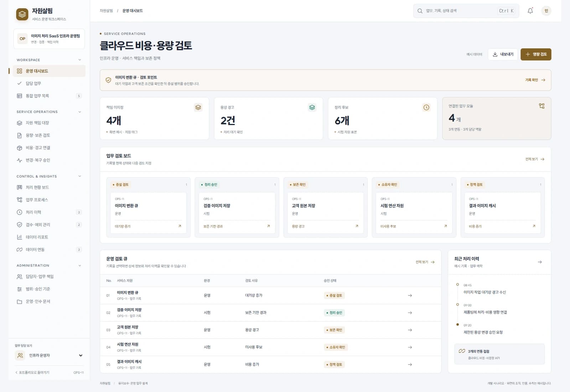This screenshot has height=392, width=570.
Task: Click the green icon on 용량 경고 card
Action: [312, 107]
